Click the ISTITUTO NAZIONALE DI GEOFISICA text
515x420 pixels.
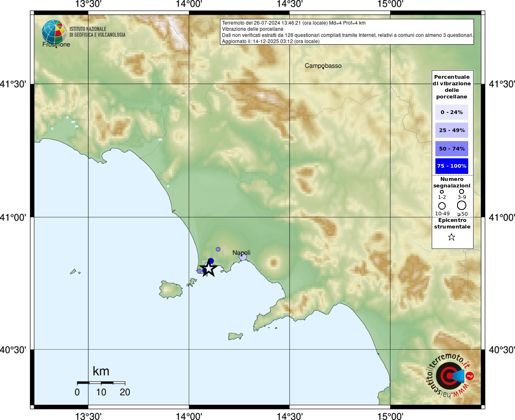[97, 32]
